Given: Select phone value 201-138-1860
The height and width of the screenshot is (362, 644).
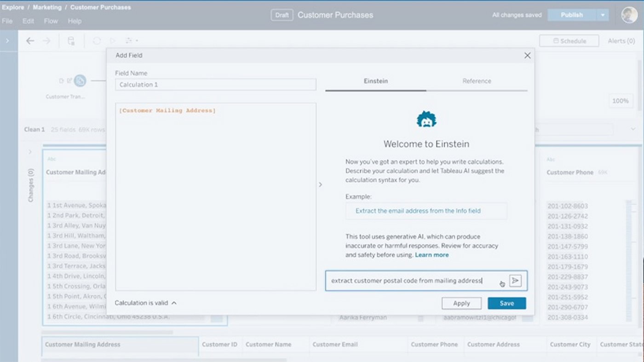Looking at the screenshot, I should pyautogui.click(x=568, y=236).
